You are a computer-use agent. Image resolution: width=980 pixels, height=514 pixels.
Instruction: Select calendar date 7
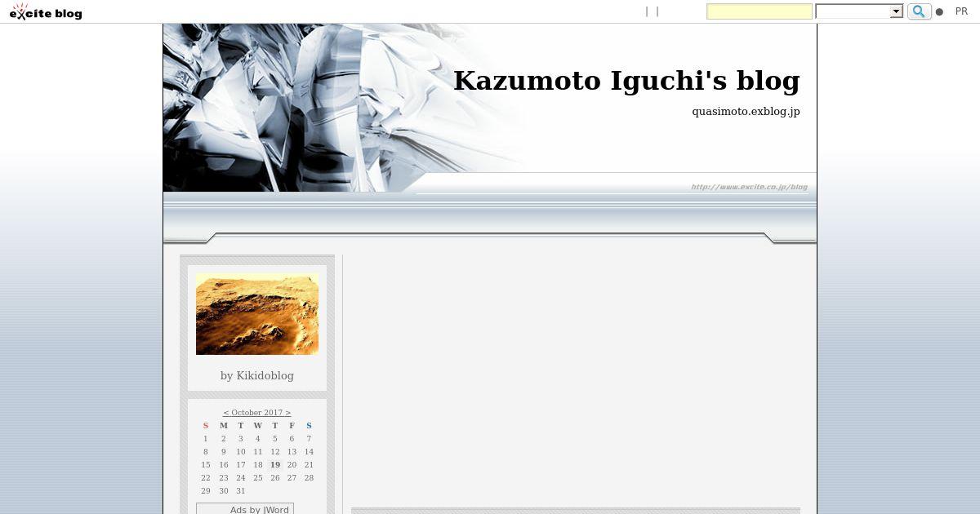tap(309, 439)
